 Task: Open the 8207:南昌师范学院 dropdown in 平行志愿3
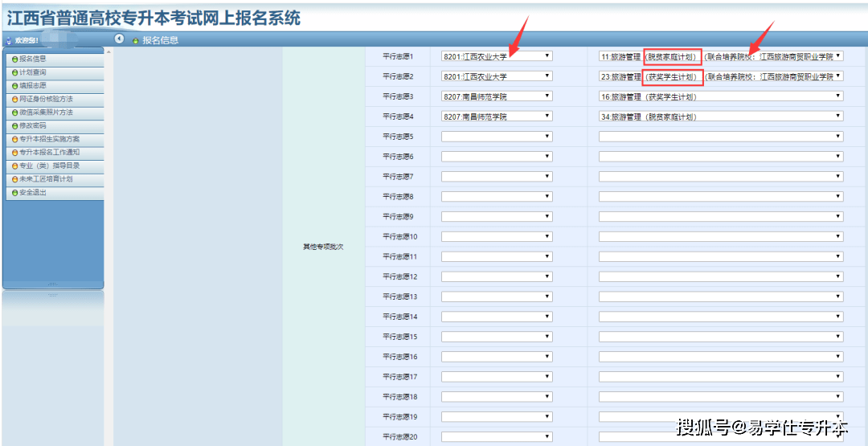tap(497, 96)
